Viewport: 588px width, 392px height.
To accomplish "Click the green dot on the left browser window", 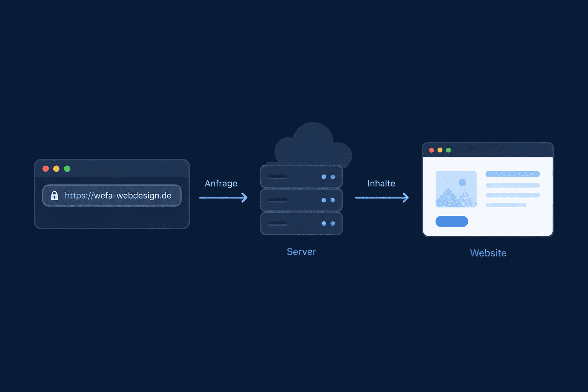I will 67,169.
